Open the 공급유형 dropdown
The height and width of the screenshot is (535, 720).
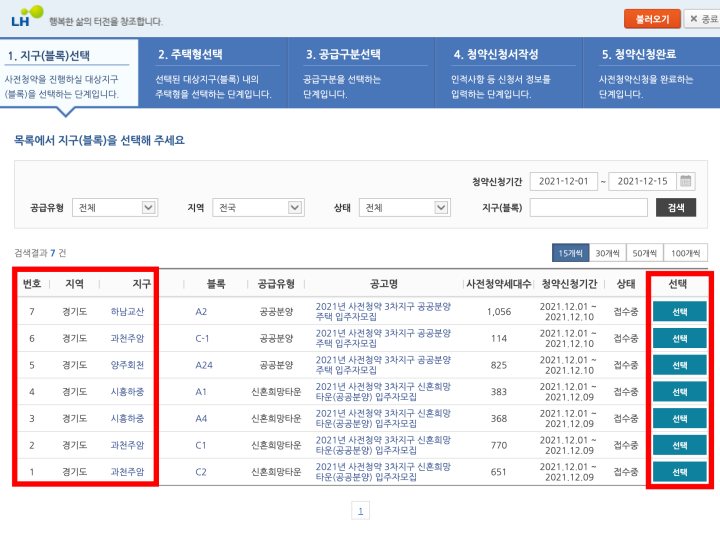click(115, 208)
